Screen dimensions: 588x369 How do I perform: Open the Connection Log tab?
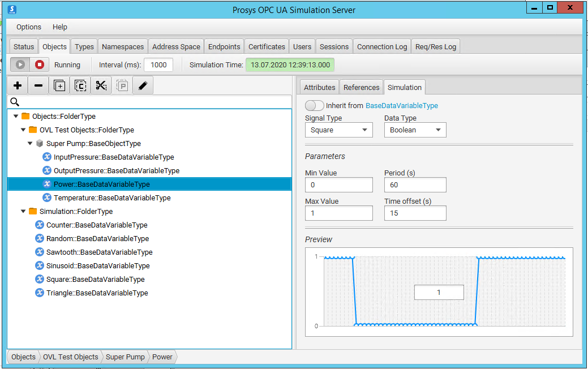pyautogui.click(x=382, y=46)
